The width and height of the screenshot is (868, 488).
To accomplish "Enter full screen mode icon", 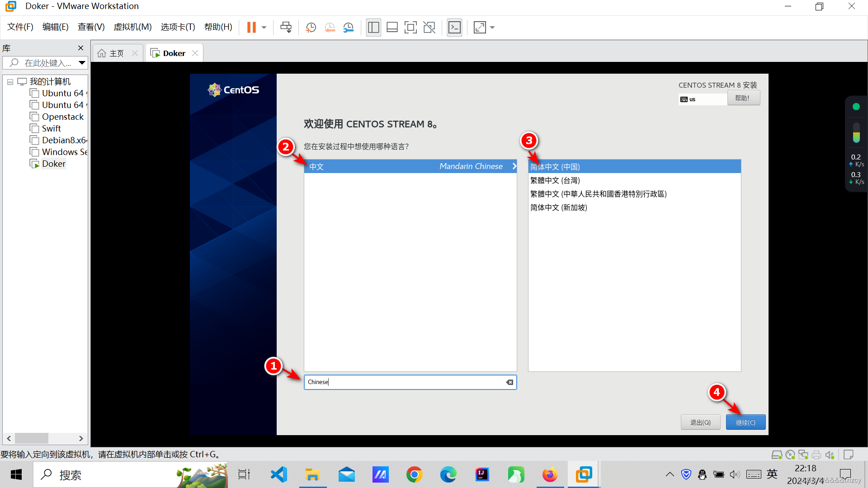I will (x=410, y=28).
